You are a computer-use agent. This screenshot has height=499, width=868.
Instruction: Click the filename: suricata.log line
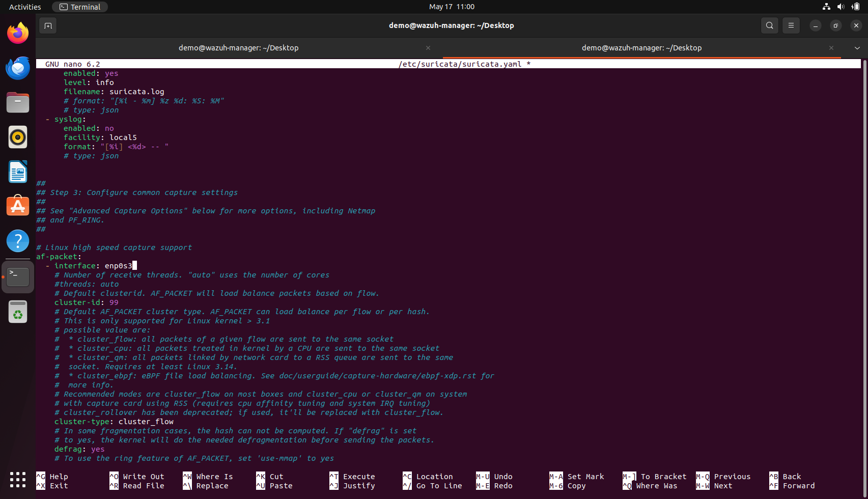(x=114, y=92)
